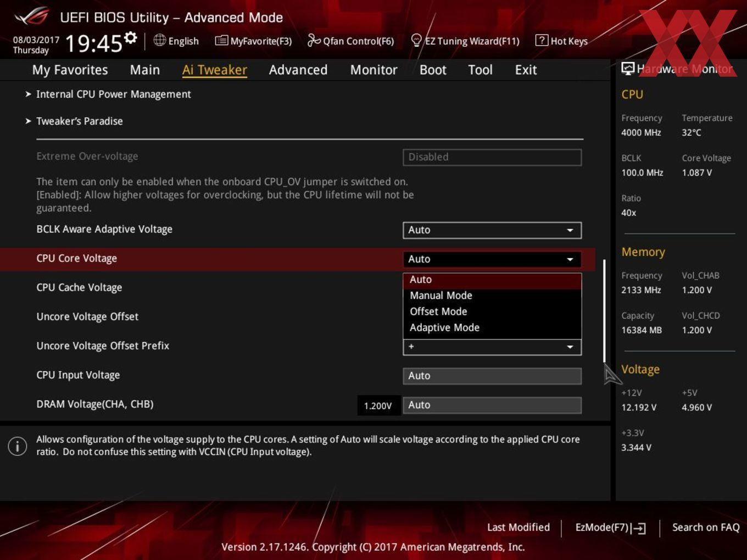
Task: Click the globe language icon
Action: (x=159, y=40)
